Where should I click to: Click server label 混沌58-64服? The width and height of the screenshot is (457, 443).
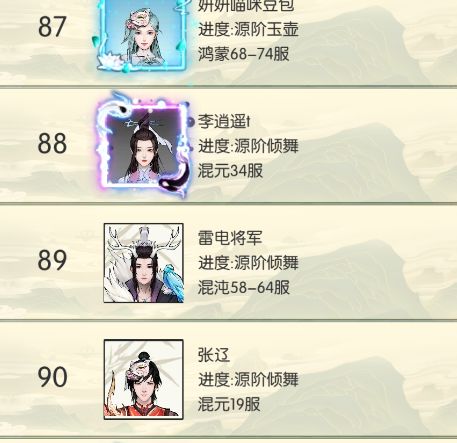pos(244,287)
